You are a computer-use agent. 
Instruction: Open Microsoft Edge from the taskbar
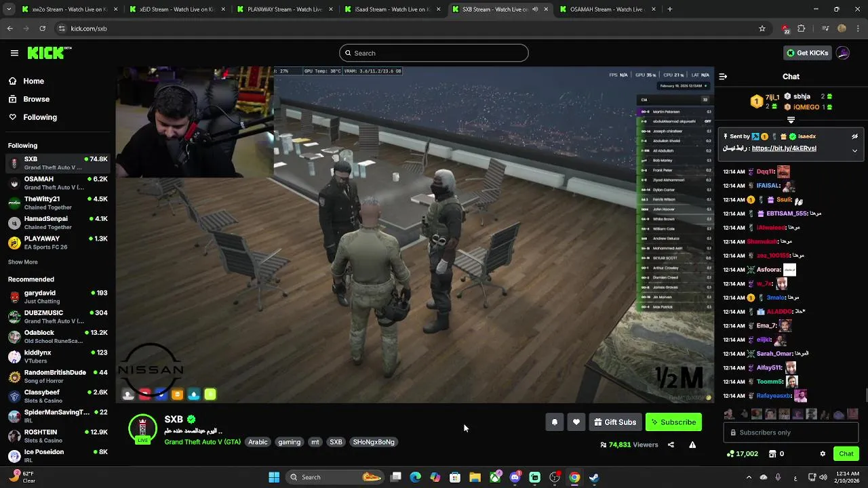(416, 477)
